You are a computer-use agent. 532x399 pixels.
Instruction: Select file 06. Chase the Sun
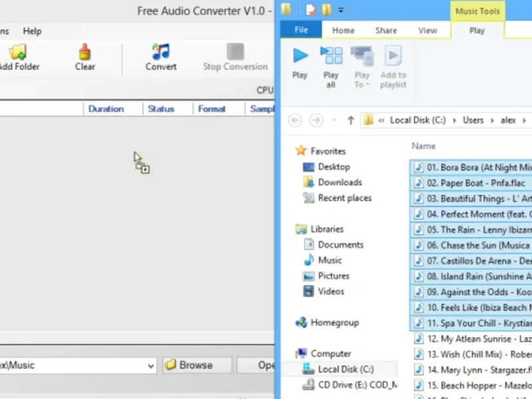coord(471,245)
